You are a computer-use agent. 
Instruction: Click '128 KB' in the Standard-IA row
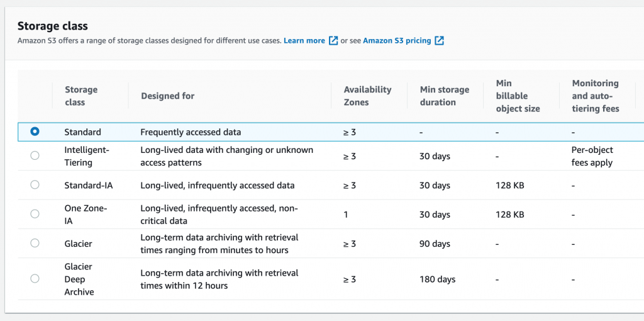pyautogui.click(x=510, y=186)
